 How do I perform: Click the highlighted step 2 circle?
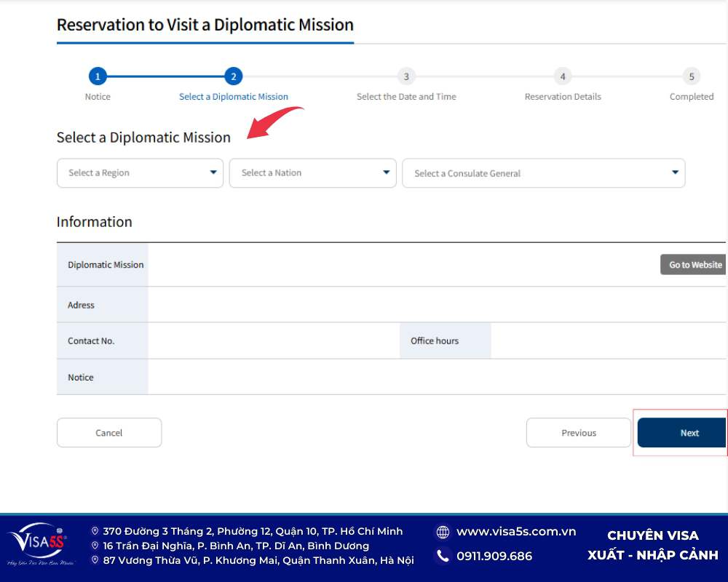tap(233, 76)
